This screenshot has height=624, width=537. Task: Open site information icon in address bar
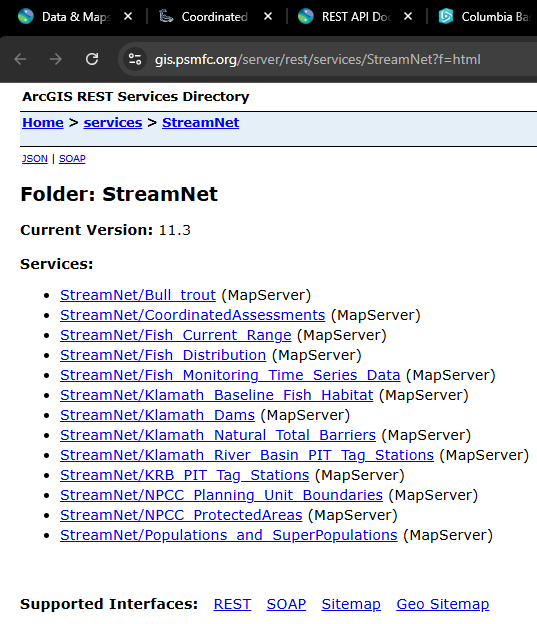click(x=135, y=59)
